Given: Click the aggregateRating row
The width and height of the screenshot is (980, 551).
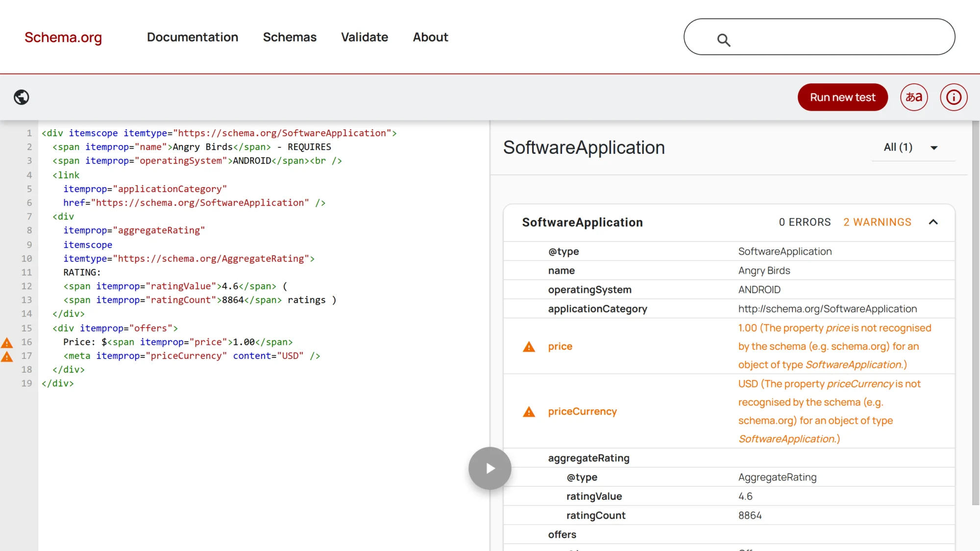Looking at the screenshot, I should (x=729, y=458).
